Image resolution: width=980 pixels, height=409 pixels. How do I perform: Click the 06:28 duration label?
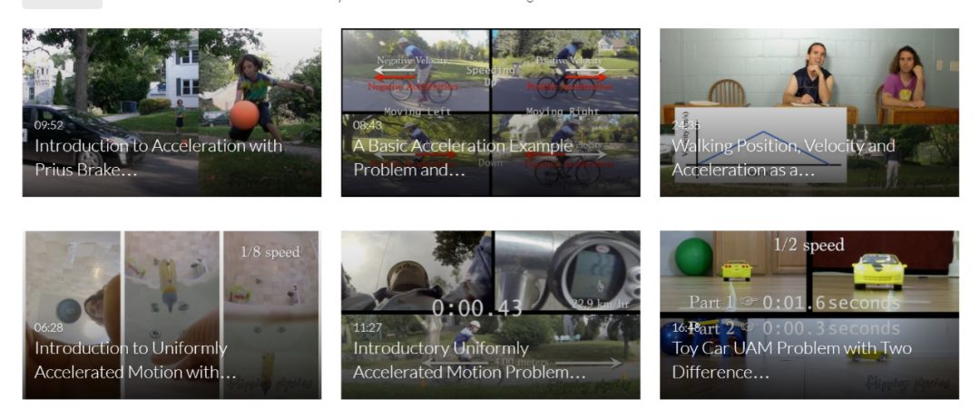(x=49, y=327)
